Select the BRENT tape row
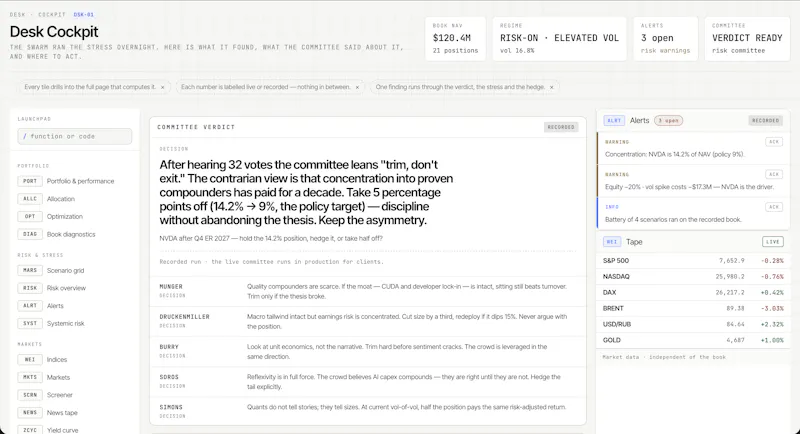800x434 pixels. tap(693, 308)
